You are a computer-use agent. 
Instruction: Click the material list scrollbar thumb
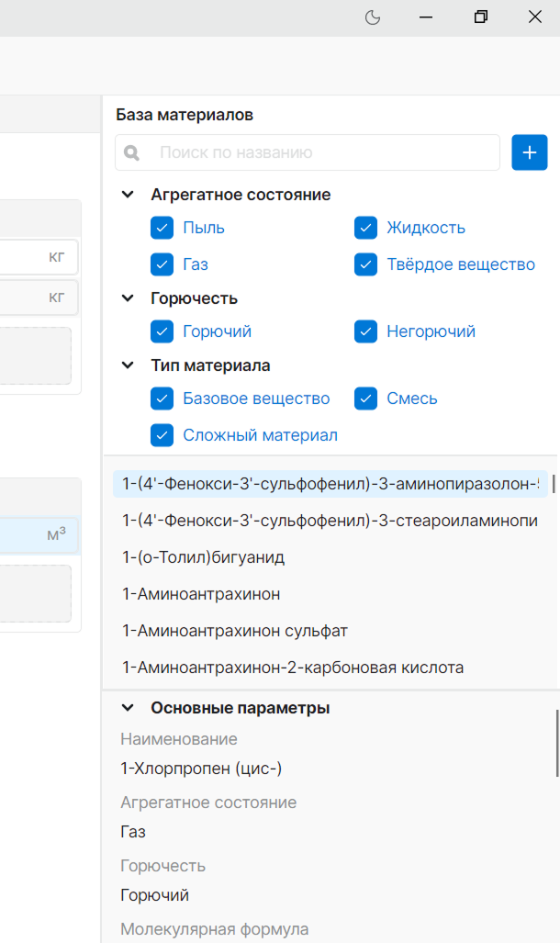[x=554, y=484]
